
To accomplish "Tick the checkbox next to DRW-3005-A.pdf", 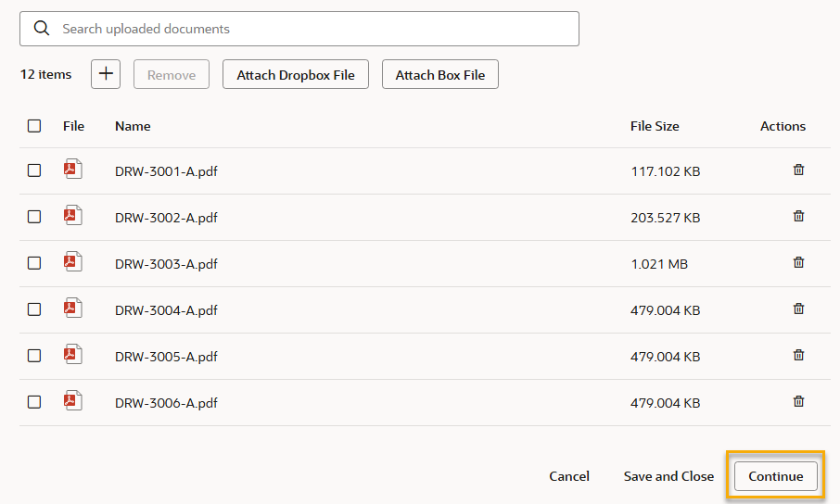I will coord(34,356).
